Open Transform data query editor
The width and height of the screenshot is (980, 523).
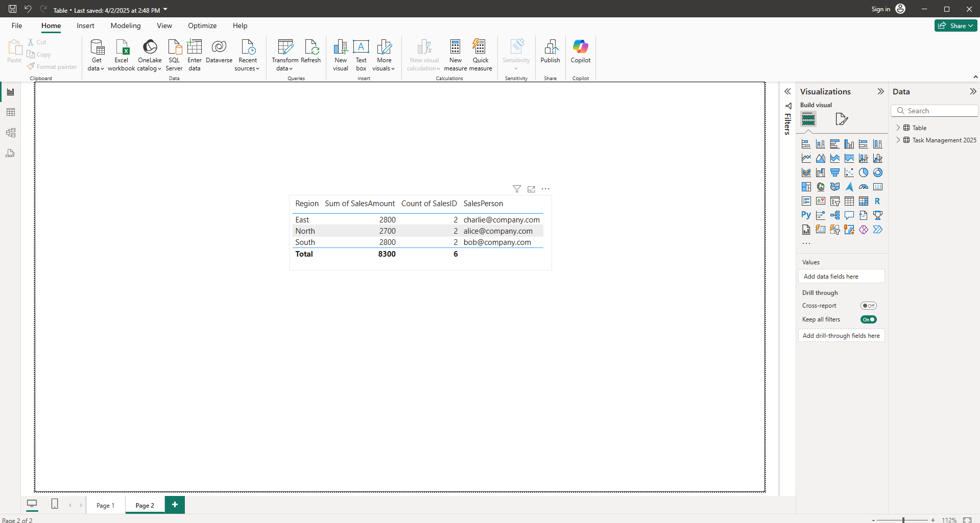pos(284,48)
